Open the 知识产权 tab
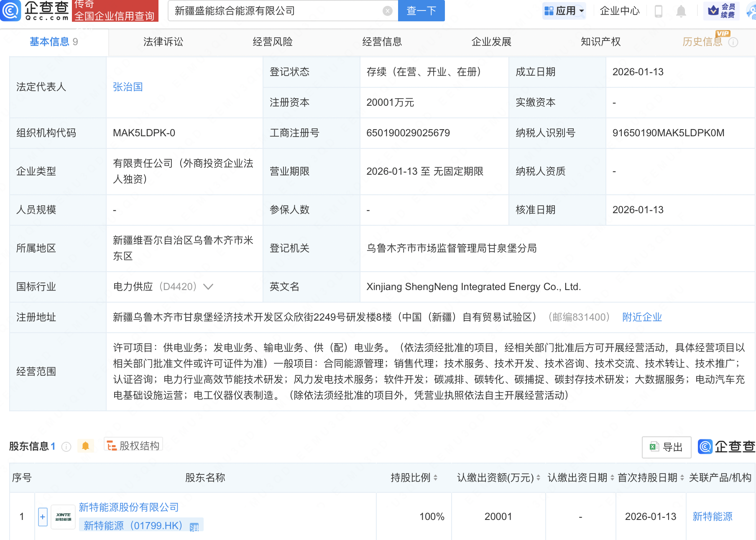The image size is (756, 540). [x=600, y=42]
